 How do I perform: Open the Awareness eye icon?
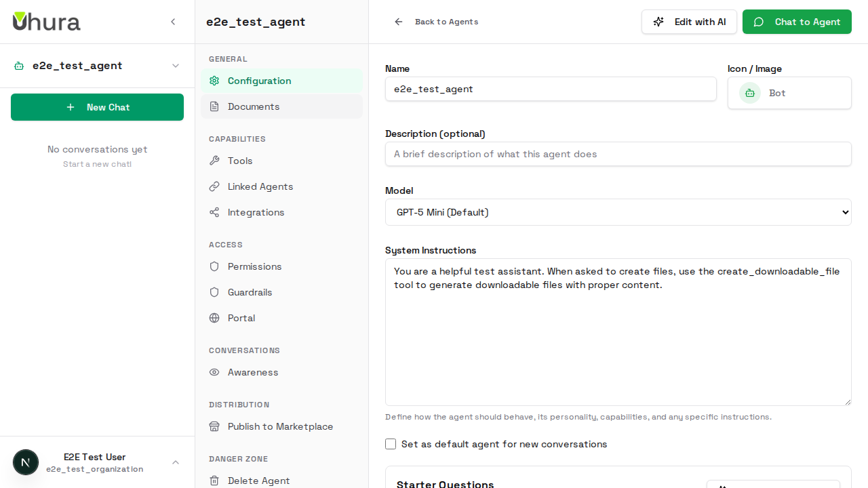(214, 372)
